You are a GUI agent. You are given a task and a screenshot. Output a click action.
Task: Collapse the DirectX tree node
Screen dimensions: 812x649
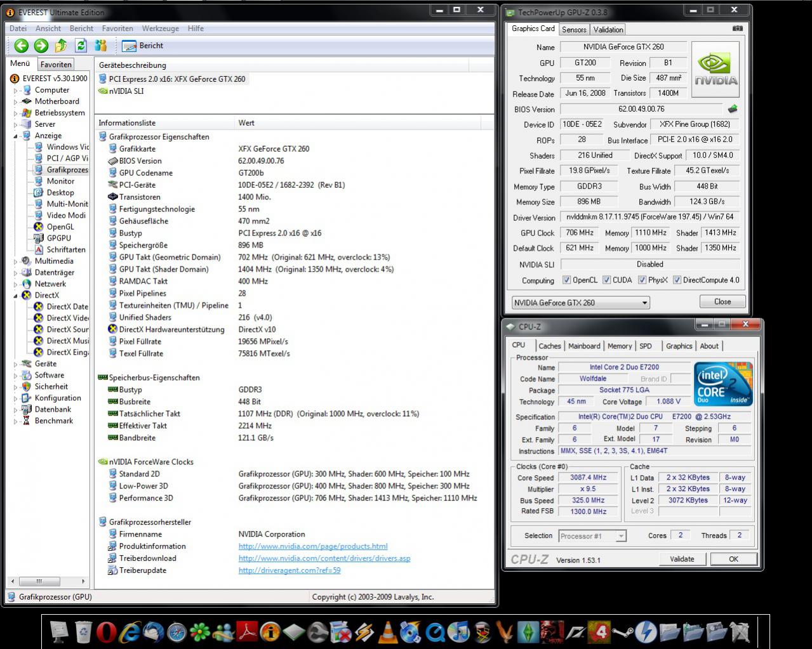[x=16, y=296]
